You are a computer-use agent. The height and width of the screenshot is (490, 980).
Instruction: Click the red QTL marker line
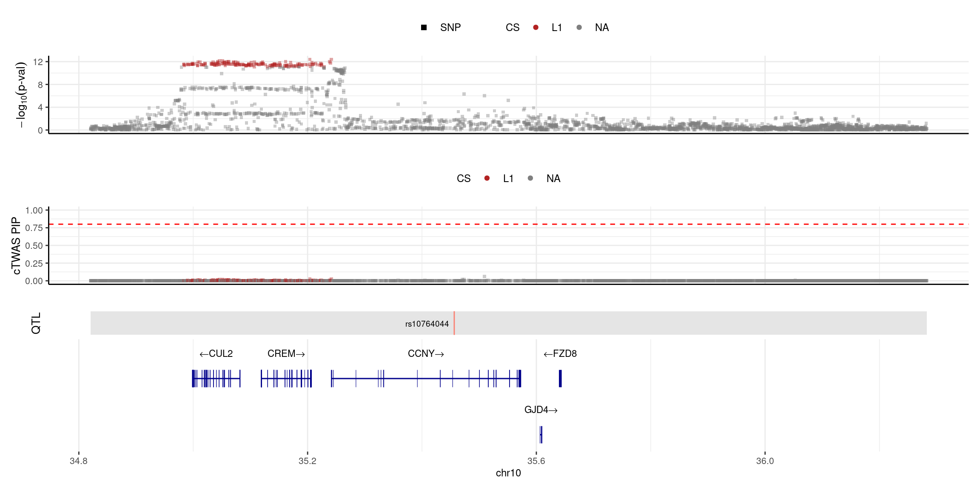(x=454, y=323)
